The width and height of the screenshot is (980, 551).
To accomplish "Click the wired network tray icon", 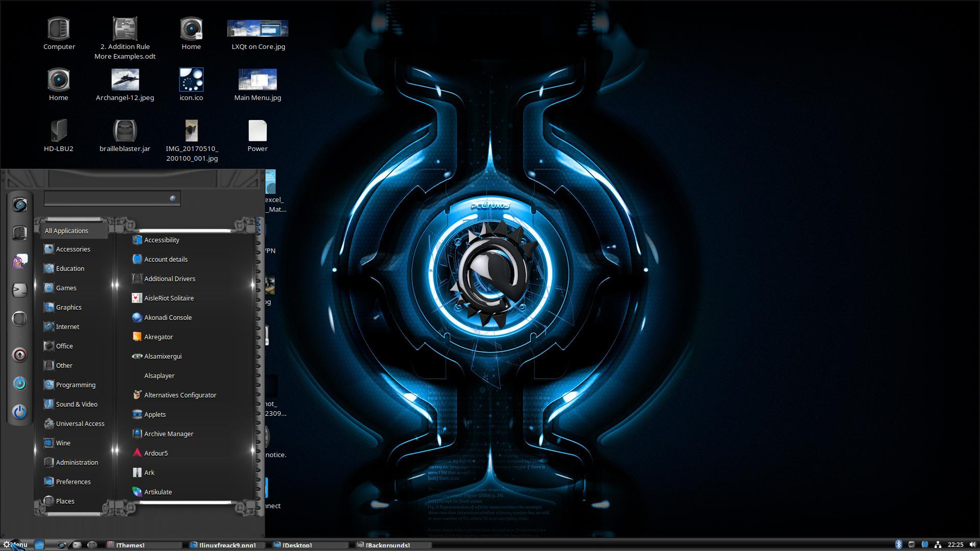I will (x=938, y=544).
